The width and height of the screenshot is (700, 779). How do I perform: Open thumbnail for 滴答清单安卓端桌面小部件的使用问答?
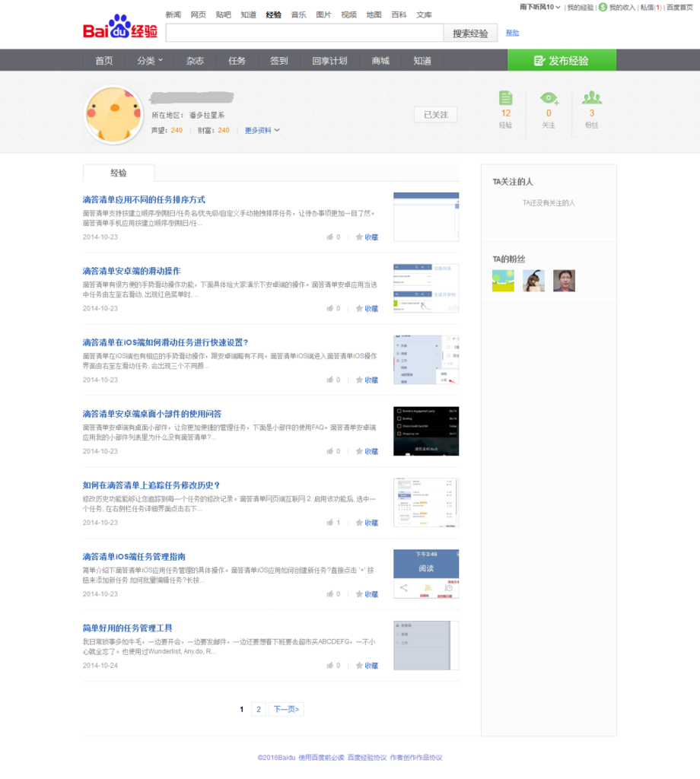click(426, 431)
